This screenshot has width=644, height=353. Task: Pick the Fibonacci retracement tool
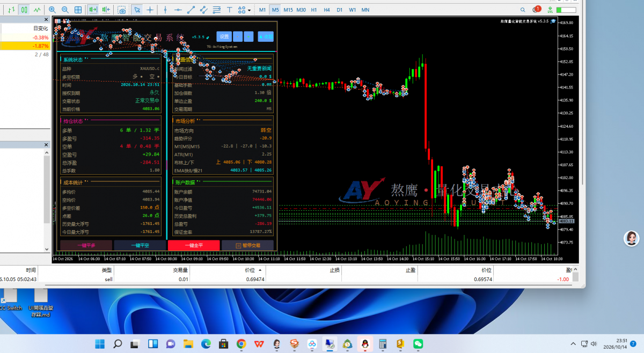click(217, 10)
